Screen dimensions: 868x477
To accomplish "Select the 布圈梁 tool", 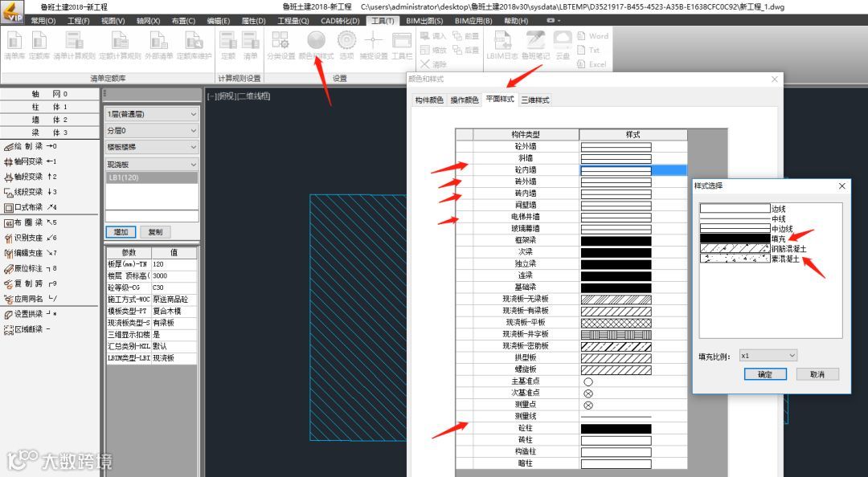I will (x=30, y=222).
